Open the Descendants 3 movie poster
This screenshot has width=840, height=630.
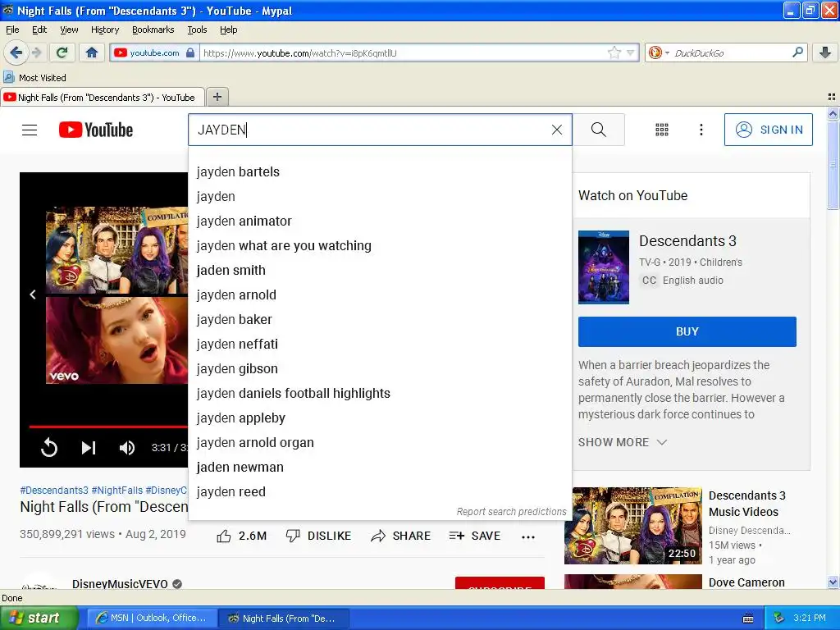click(604, 267)
